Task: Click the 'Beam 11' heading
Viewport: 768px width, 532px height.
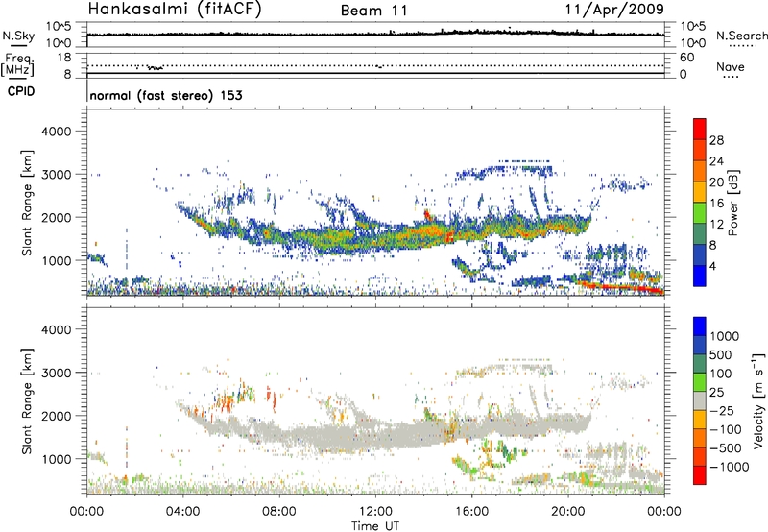Action: [373, 11]
